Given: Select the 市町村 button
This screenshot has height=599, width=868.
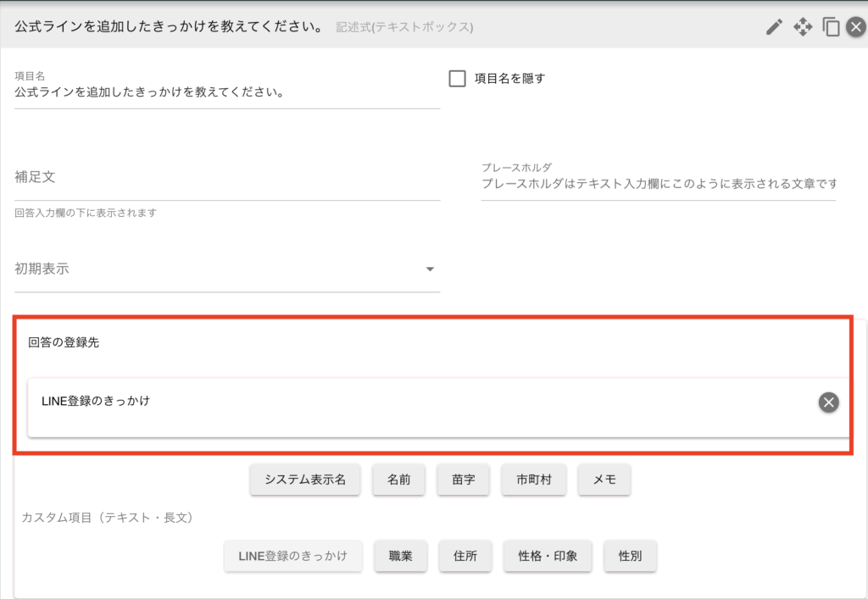Looking at the screenshot, I should coord(534,480).
